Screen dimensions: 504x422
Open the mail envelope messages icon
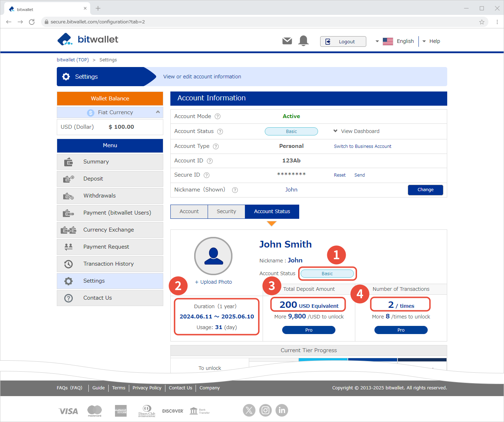point(287,41)
